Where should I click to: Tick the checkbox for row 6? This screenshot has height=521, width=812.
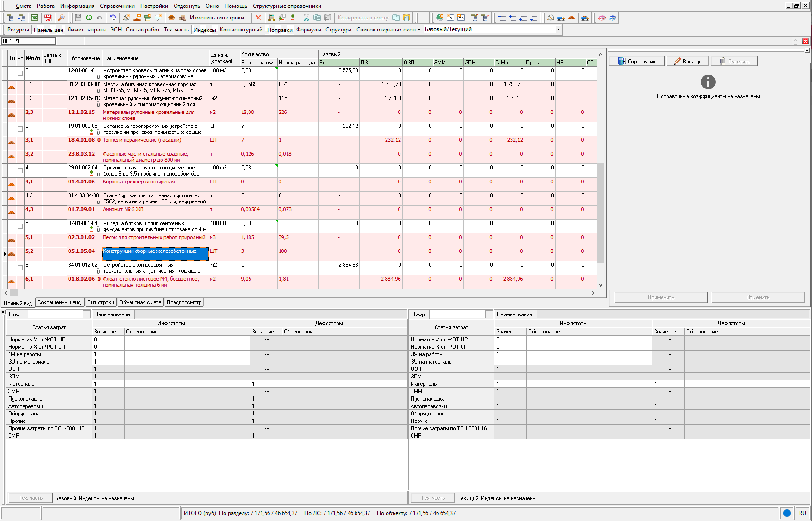point(20,268)
